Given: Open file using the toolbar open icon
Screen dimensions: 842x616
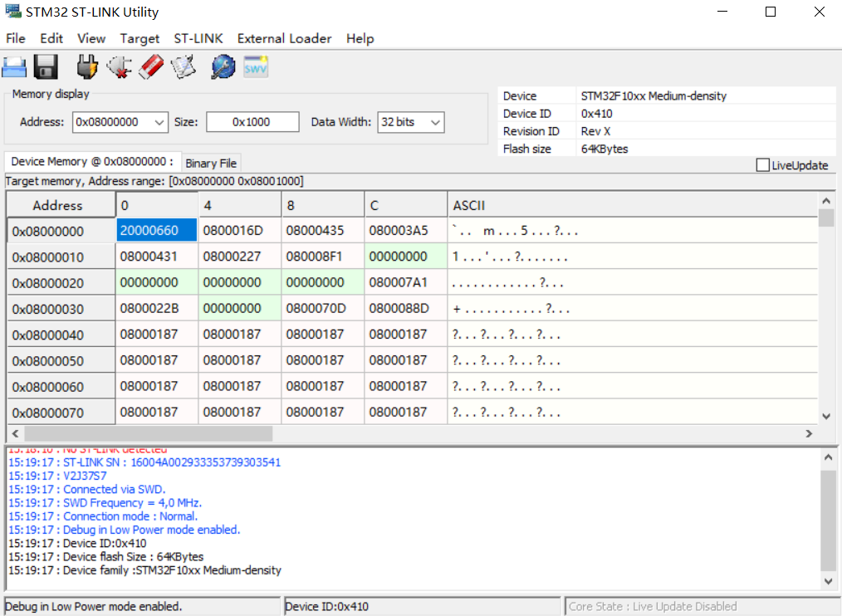Looking at the screenshot, I should (x=14, y=67).
